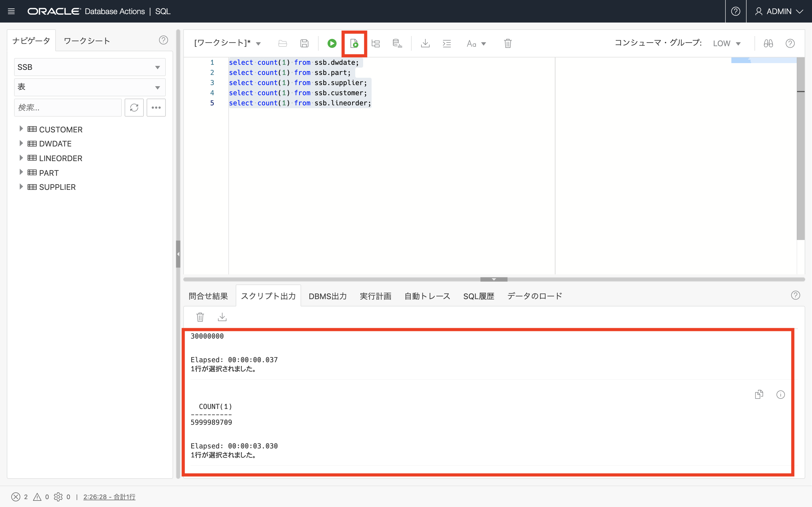
Task: Click the editor vertical scrollbar
Action: coord(801,151)
